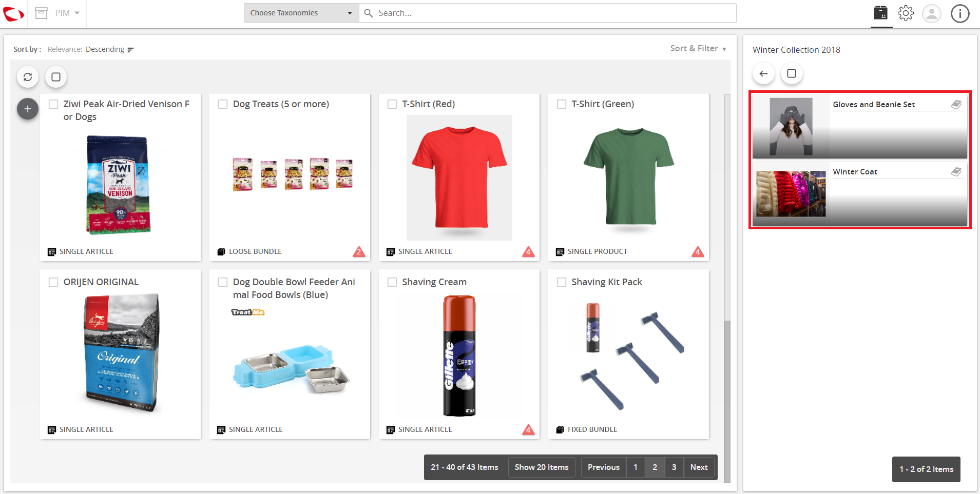Image resolution: width=980 pixels, height=494 pixels.
Task: Open the settings gear icon
Action: pyautogui.click(x=906, y=13)
